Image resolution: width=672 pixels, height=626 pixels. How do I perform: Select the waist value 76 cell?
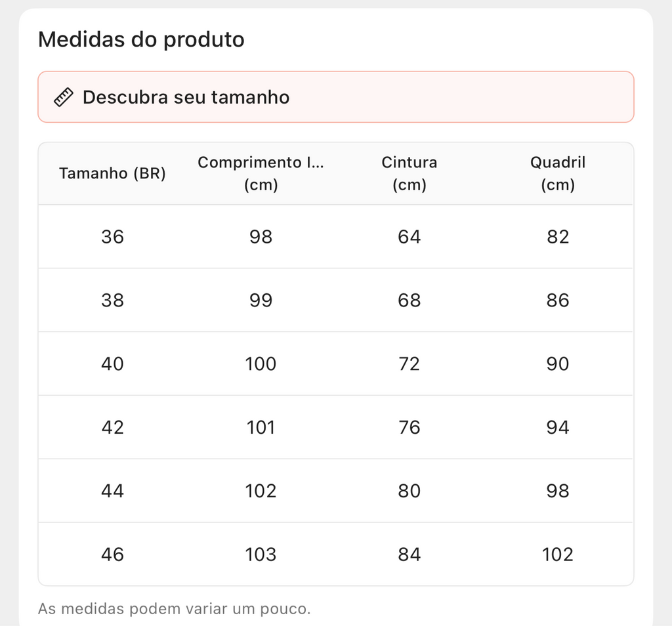[x=409, y=428]
